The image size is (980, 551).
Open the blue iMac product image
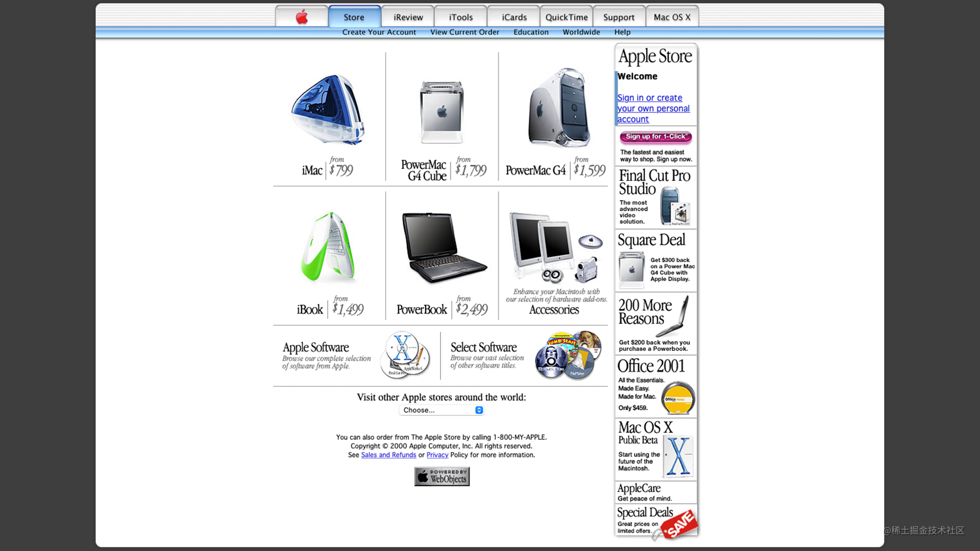328,109
